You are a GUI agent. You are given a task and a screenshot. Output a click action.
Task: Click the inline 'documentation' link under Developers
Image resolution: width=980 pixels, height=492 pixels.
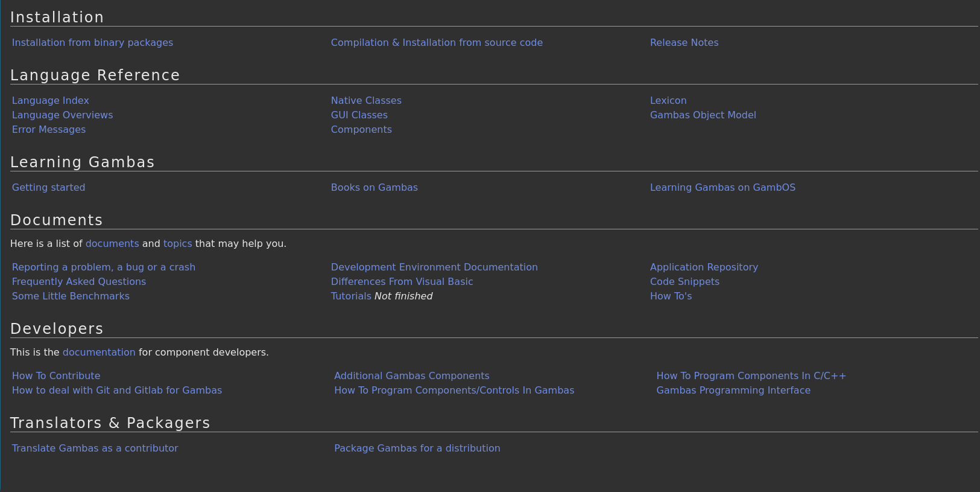99,353
